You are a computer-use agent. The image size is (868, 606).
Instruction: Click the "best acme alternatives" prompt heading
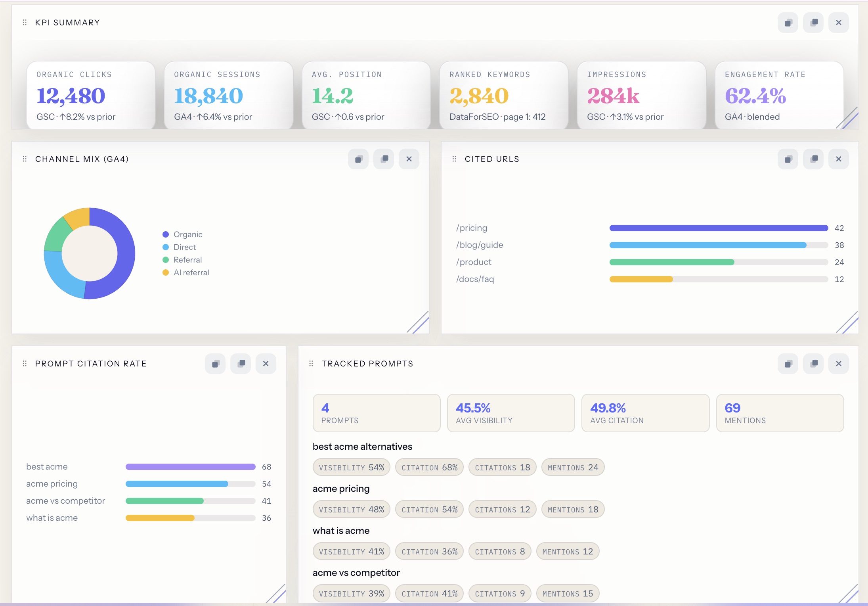[x=362, y=447]
